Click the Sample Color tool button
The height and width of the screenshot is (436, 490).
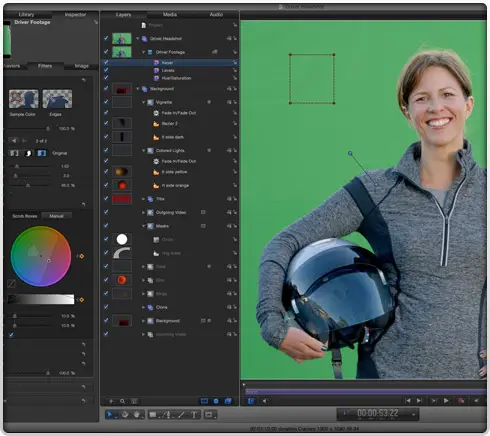[23, 99]
